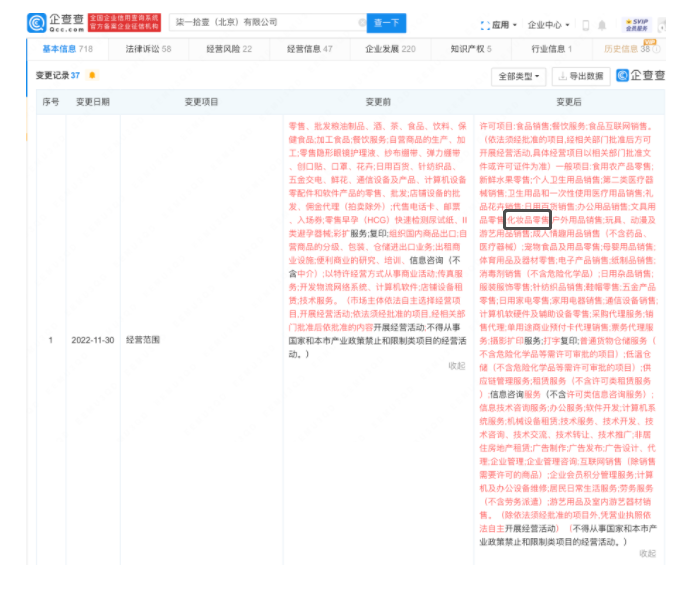The width and height of the screenshot is (695, 590).
Task: Click the 查一下 search button
Action: coord(386,23)
